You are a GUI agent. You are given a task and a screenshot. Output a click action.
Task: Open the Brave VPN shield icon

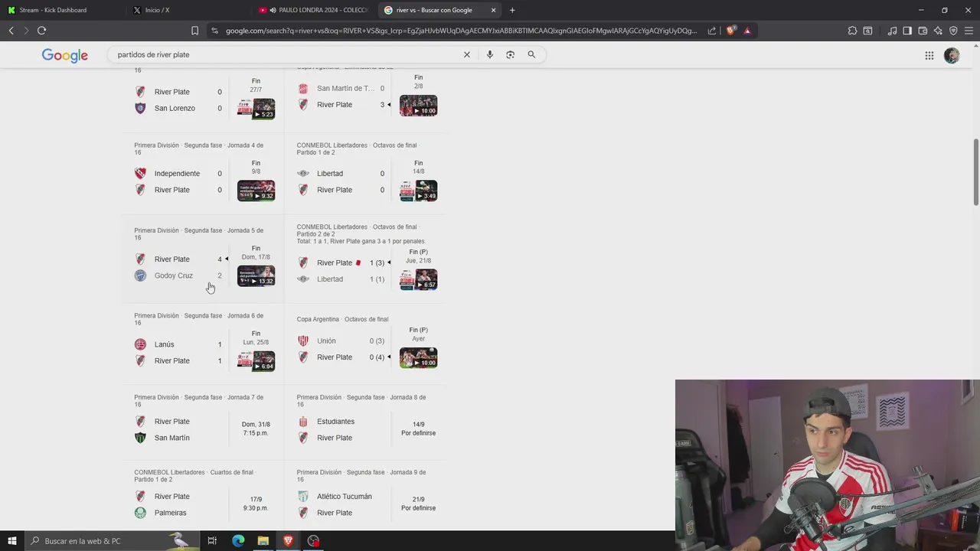953,31
